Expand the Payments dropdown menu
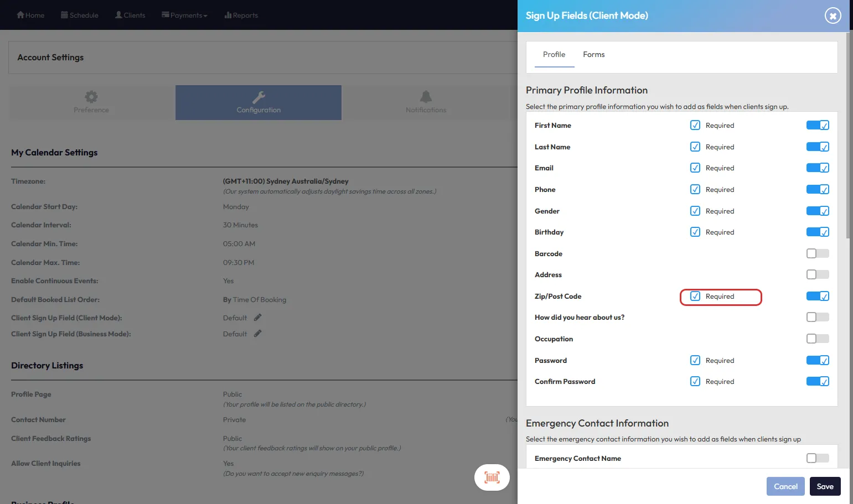Screen dimensions: 853x504 coord(184,15)
